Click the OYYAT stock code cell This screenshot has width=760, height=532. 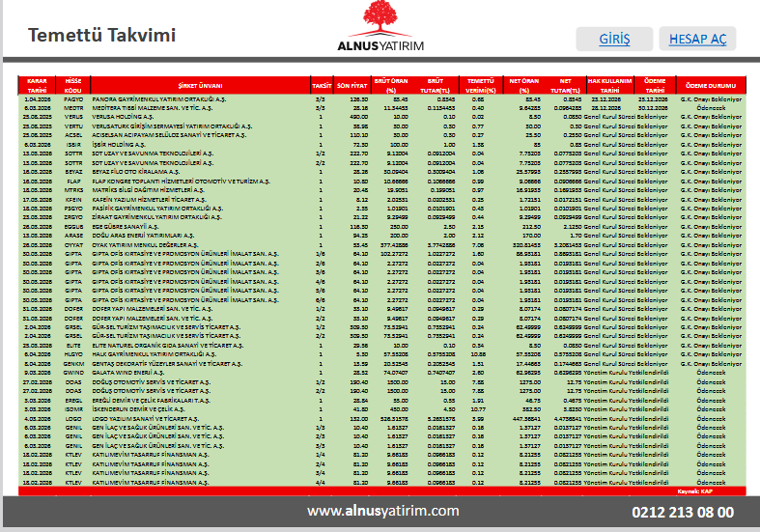(73, 245)
